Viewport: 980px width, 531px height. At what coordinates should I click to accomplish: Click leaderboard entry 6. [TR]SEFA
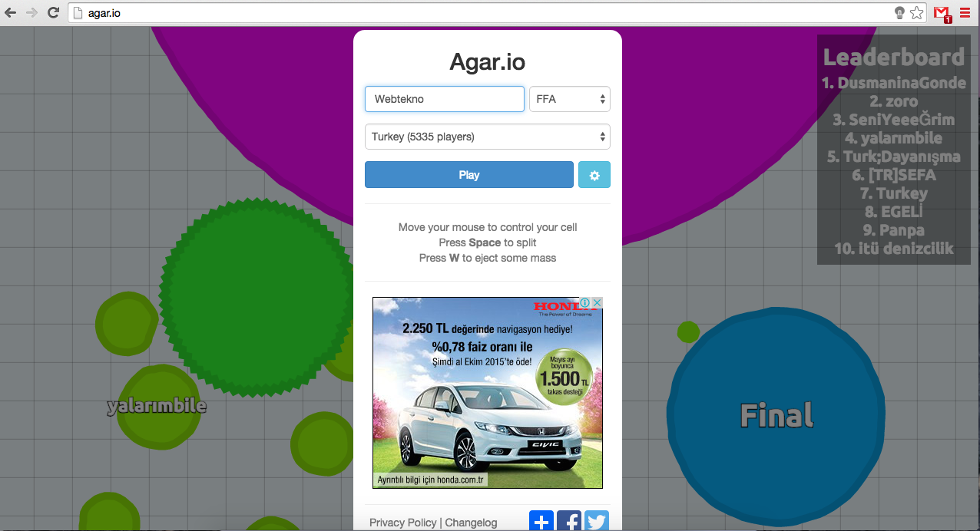coord(894,175)
